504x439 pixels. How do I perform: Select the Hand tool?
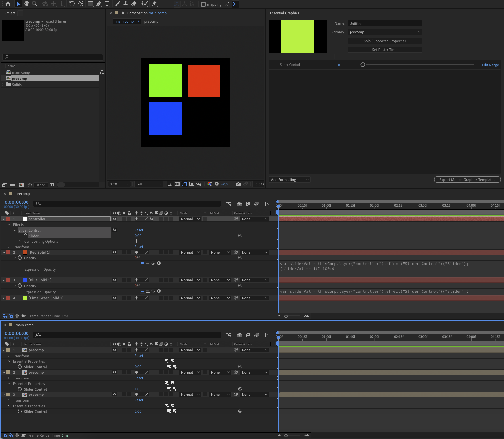[27, 4]
